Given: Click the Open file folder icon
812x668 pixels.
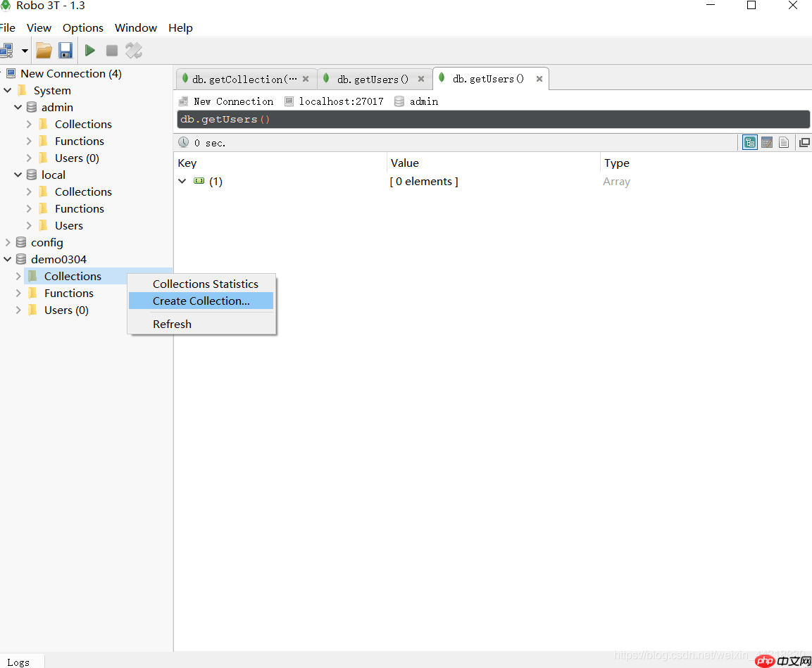Looking at the screenshot, I should pyautogui.click(x=44, y=51).
